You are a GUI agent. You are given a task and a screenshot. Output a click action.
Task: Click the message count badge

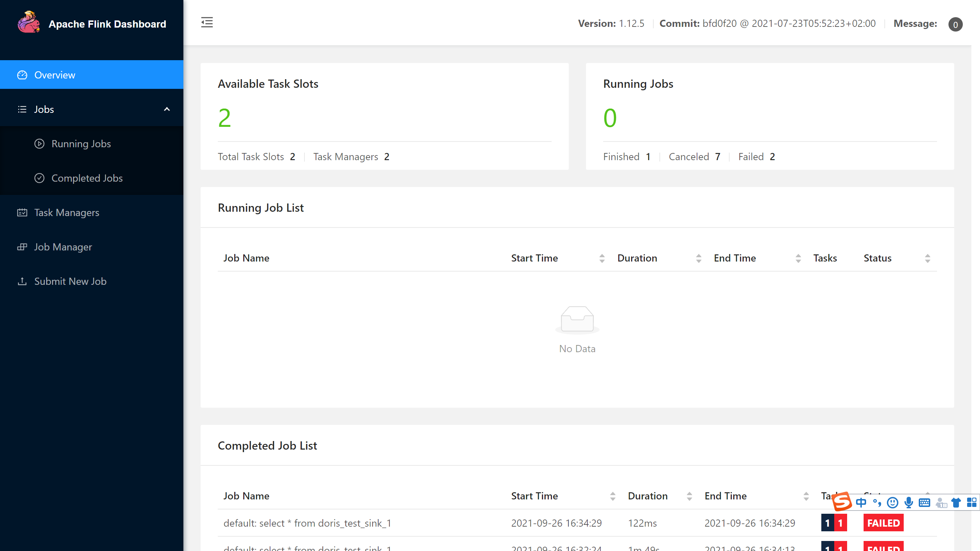[955, 24]
